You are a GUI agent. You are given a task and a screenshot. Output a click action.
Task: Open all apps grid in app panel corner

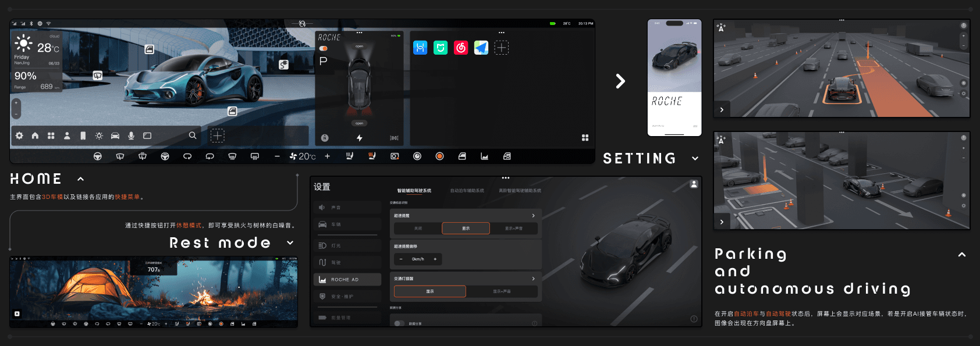(x=585, y=138)
